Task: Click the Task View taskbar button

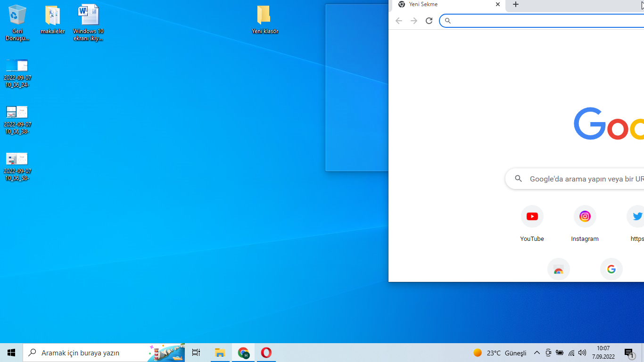Action: pyautogui.click(x=196, y=353)
